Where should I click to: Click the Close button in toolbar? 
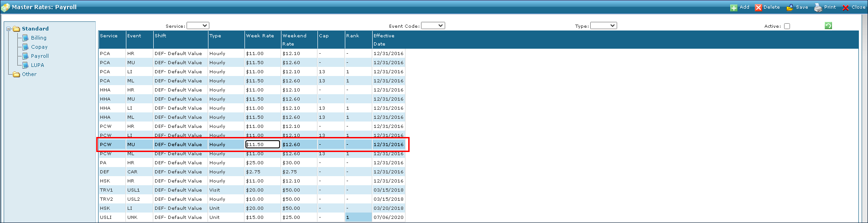pos(853,8)
